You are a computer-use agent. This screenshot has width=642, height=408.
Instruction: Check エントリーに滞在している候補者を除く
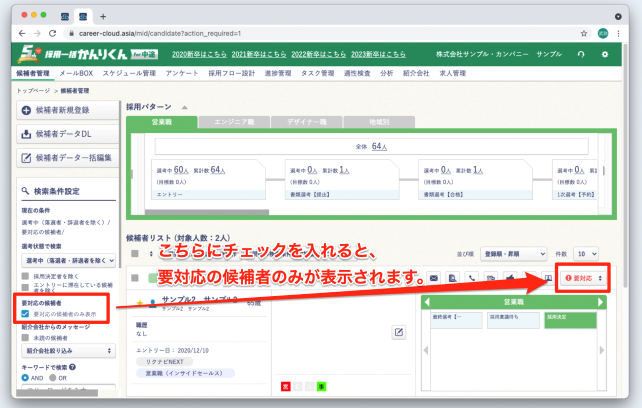tap(25, 287)
